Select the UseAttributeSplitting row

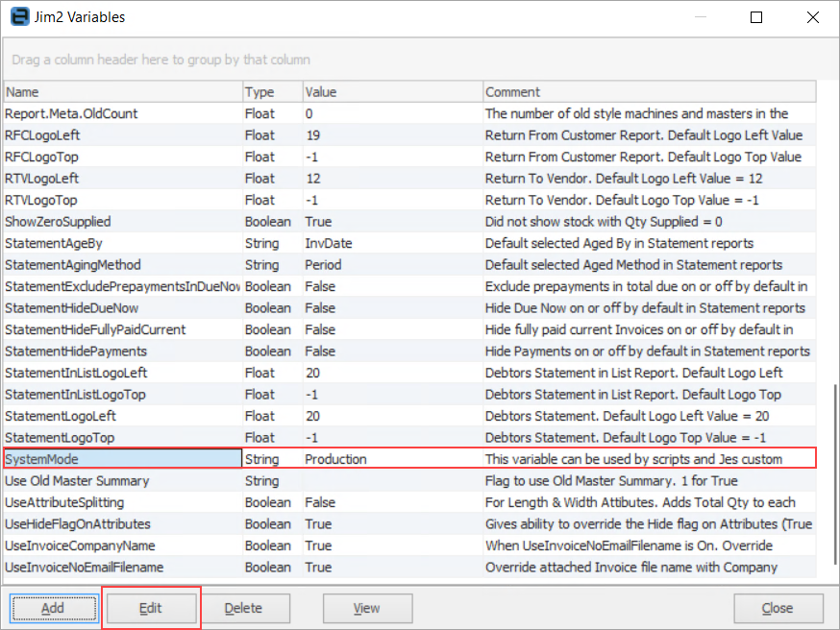pos(122,502)
